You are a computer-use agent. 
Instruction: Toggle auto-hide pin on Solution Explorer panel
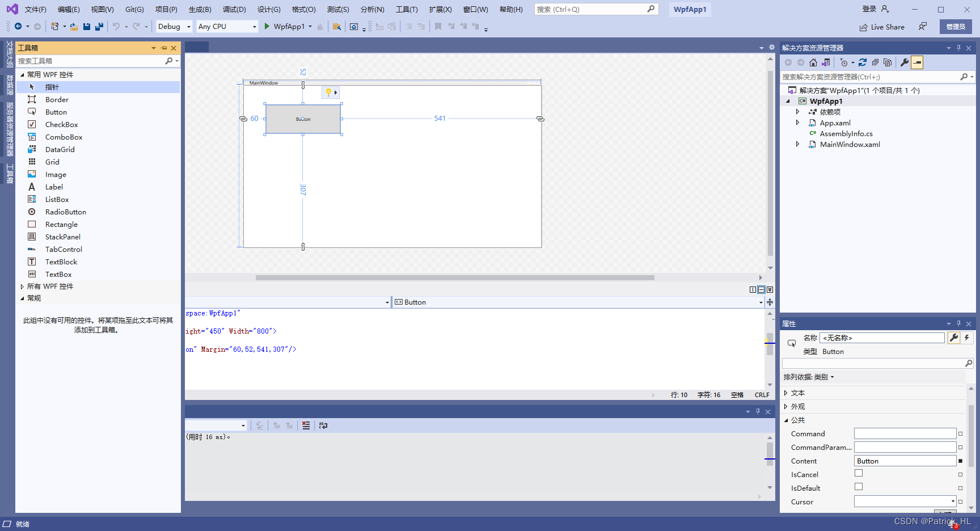[958, 48]
